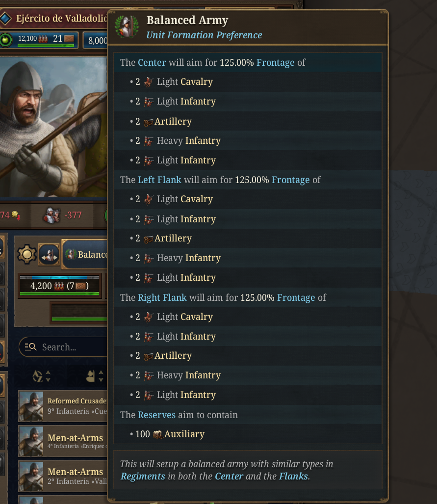
Task: Sort units by type with helmet arrows
Action: (95, 376)
